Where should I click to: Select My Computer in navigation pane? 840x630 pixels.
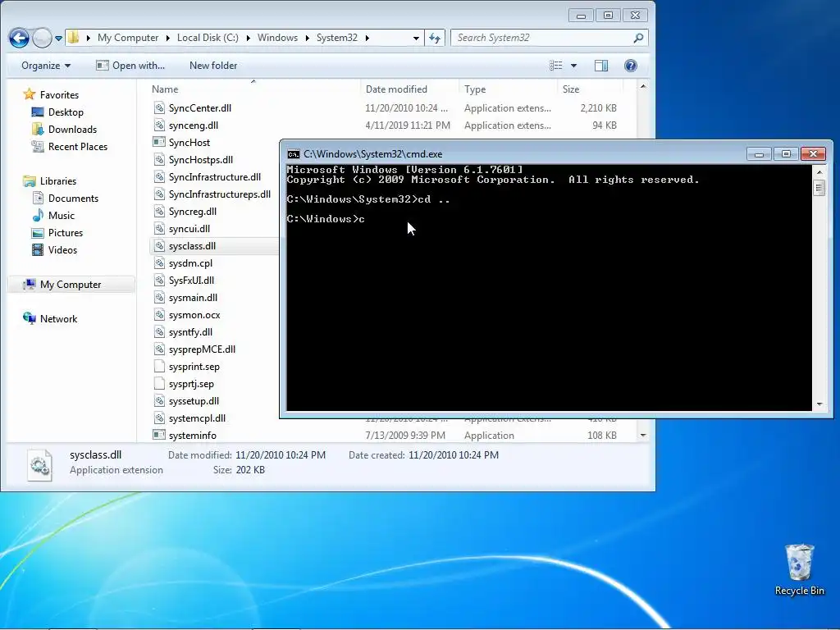71,285
